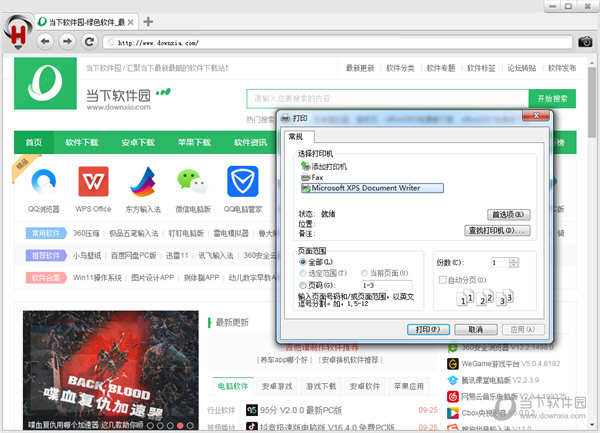Click Win11操作系统 link
This screenshot has height=433, width=600.
point(97,278)
